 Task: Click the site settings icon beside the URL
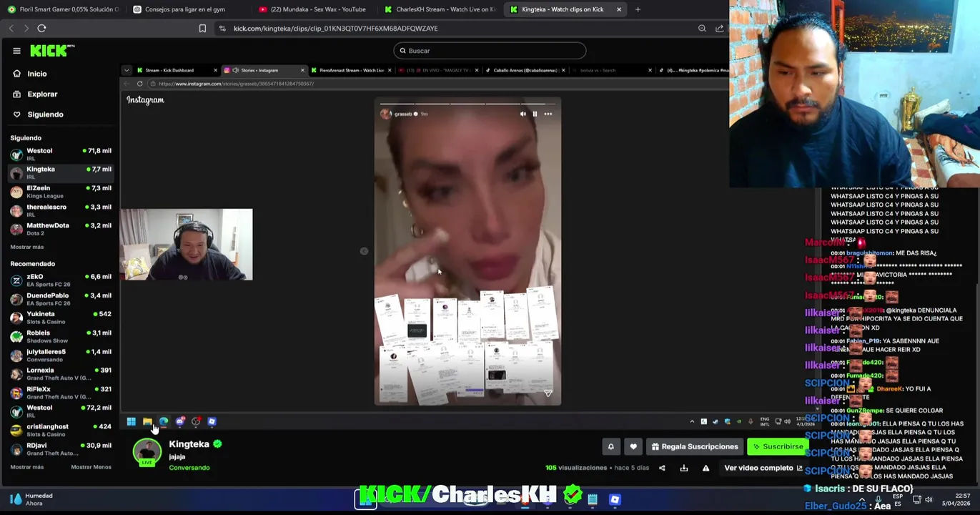pyautogui.click(x=222, y=28)
